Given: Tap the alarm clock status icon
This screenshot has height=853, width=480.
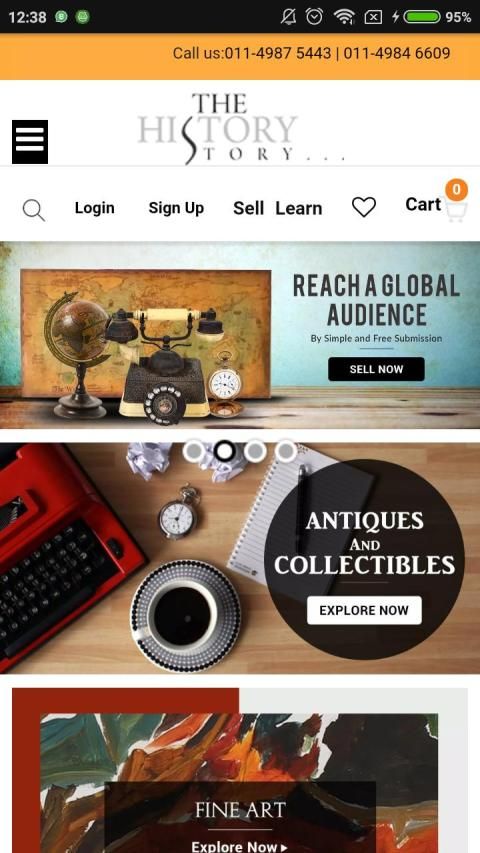Looking at the screenshot, I should 314,16.
